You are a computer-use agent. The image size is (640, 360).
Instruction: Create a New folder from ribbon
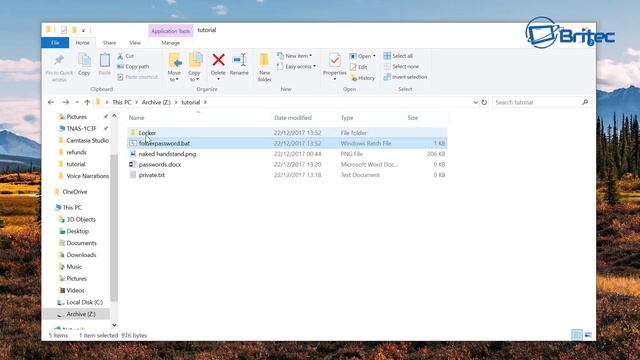click(x=264, y=67)
